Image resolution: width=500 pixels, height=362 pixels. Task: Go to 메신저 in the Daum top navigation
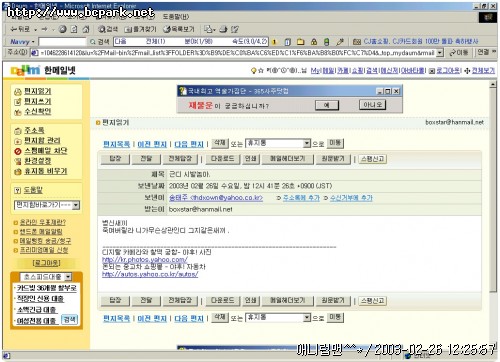coord(389,70)
